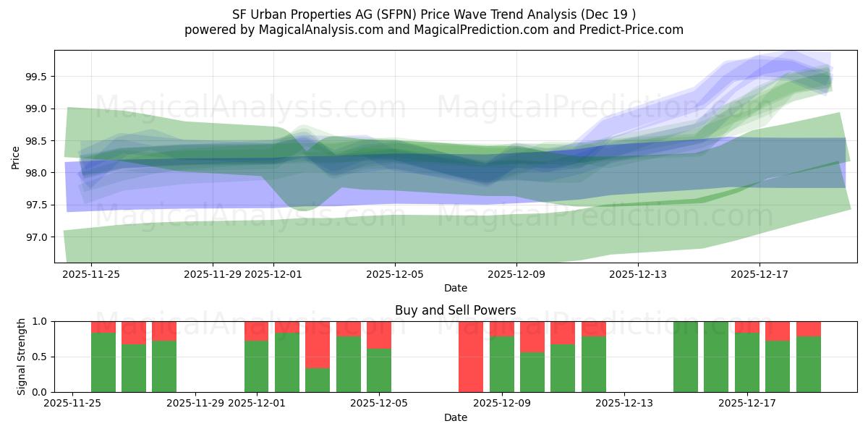Click the chart title mentioning SFPN
The width and height of the screenshot is (868, 434).
point(434,13)
